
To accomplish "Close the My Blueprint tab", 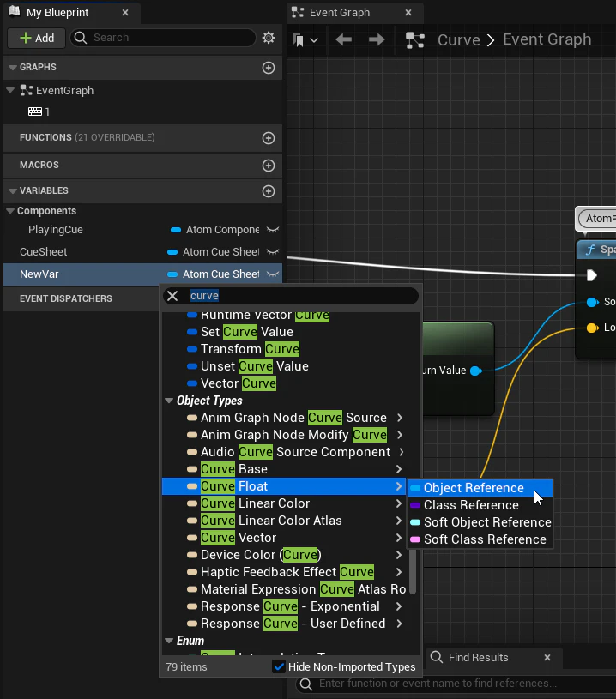I will pos(125,13).
